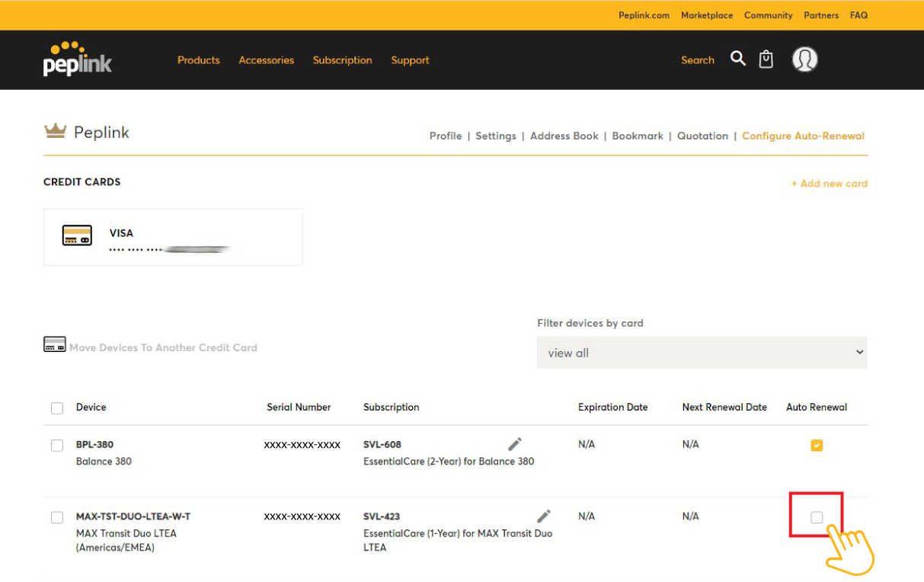Open the Subscription menu
924x582 pixels.
click(343, 60)
